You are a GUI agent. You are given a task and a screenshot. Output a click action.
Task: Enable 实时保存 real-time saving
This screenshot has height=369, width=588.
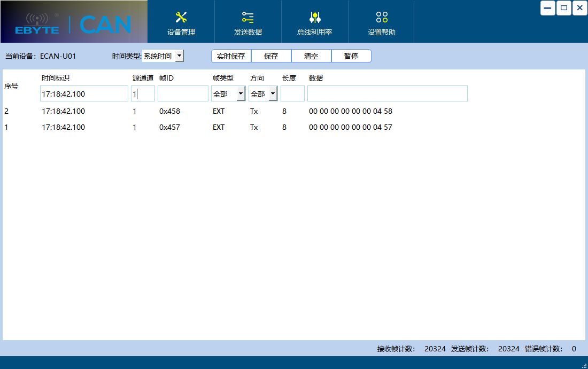pos(231,56)
